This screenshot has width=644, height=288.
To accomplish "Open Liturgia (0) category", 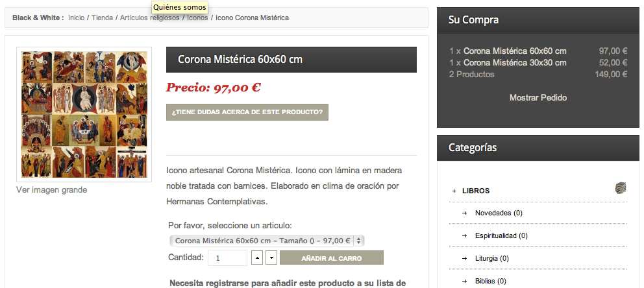I will [491, 258].
